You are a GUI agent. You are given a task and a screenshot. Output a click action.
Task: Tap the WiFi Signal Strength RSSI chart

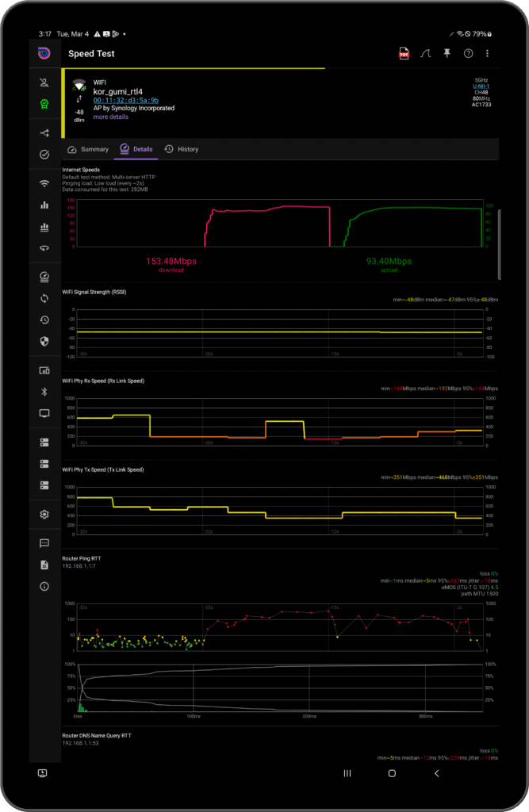[x=280, y=333]
